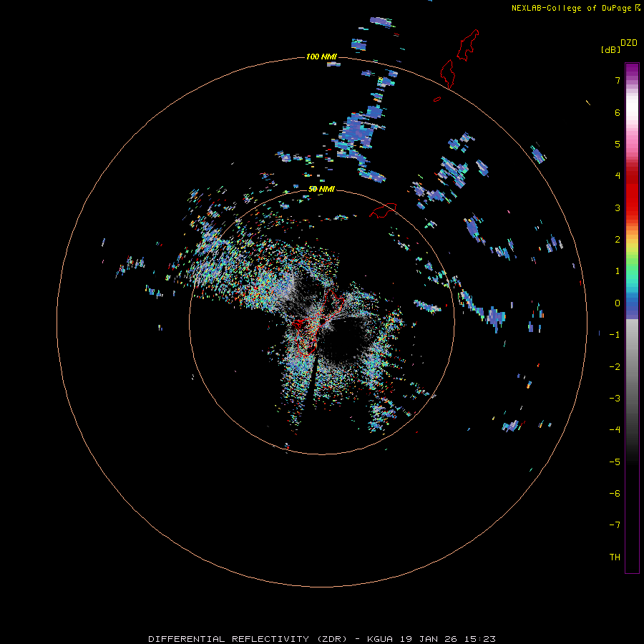This screenshot has width=644, height=644.
Task: Click the legend value -3
Action: (x=615, y=399)
